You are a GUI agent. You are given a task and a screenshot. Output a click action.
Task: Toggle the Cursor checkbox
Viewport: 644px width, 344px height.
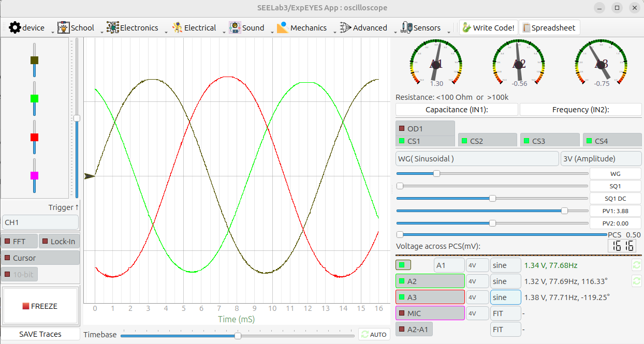(8, 258)
